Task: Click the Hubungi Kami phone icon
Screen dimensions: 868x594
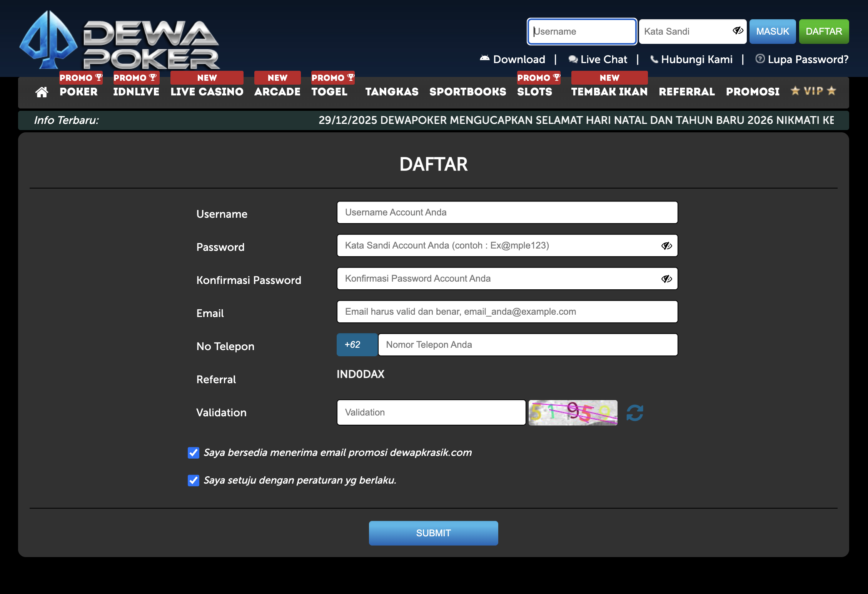Action: [654, 59]
